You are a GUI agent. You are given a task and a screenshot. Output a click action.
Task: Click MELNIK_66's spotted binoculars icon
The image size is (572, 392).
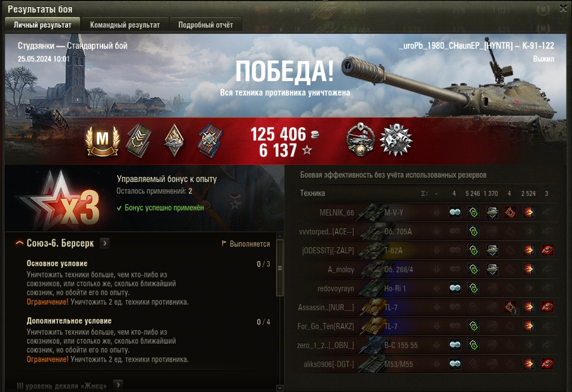tap(454, 212)
